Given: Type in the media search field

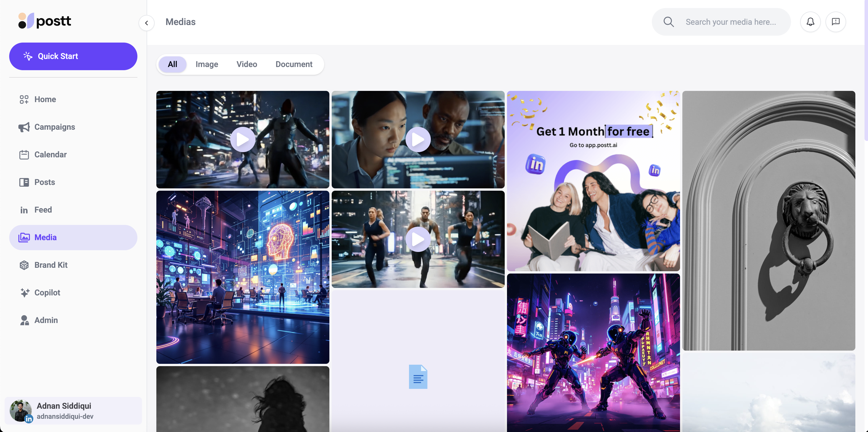Looking at the screenshot, I should tap(731, 22).
